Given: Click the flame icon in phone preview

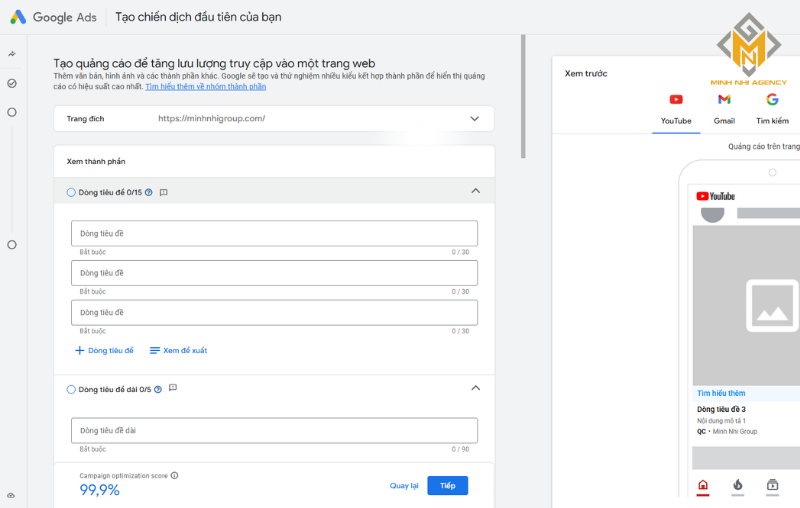Looking at the screenshot, I should point(738,485).
